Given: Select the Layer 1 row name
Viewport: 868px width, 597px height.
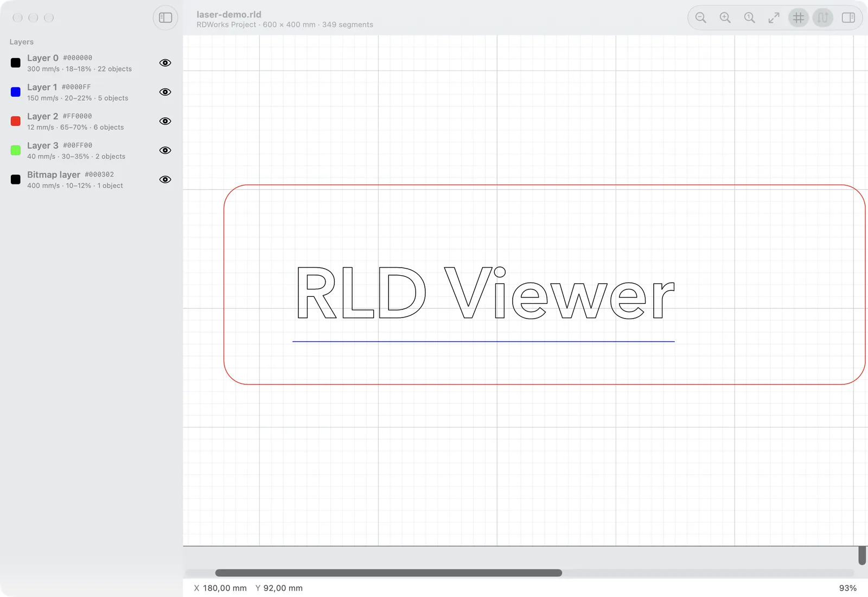Looking at the screenshot, I should (x=42, y=87).
